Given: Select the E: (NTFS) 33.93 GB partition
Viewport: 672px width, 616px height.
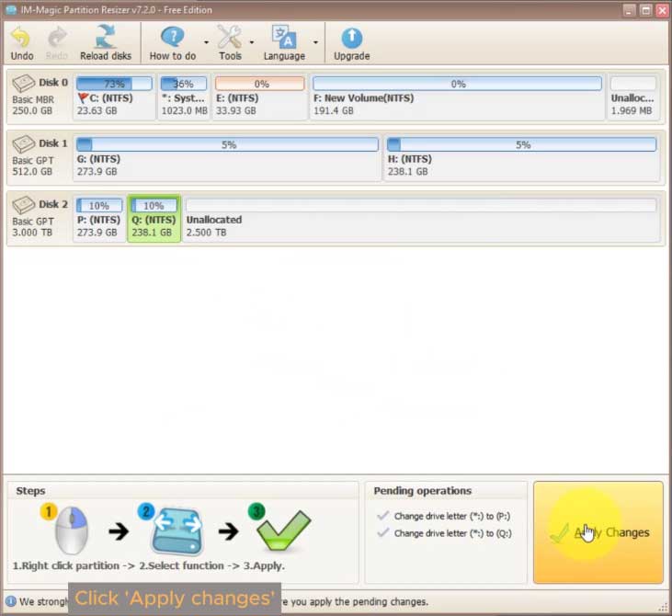Looking at the screenshot, I should coord(260,96).
